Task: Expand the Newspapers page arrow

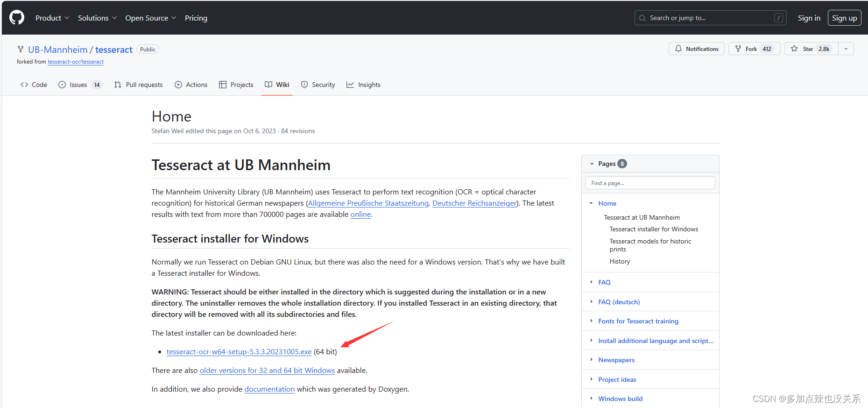Action: 591,360
